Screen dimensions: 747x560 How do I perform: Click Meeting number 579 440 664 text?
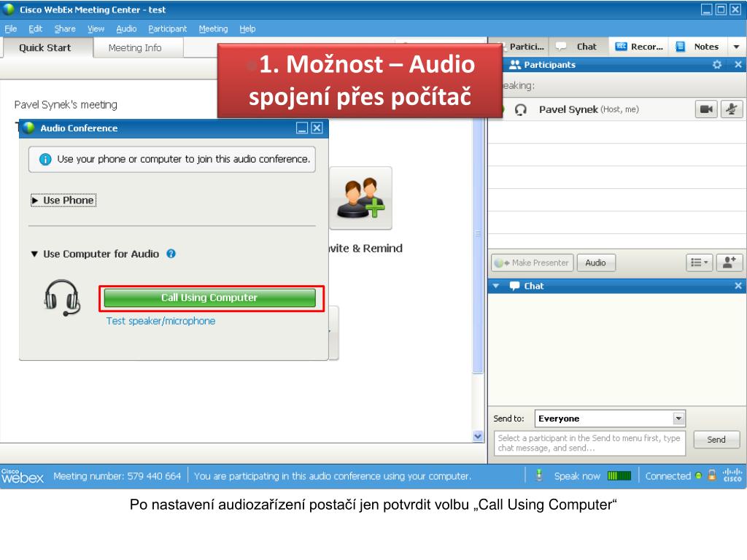[117, 476]
